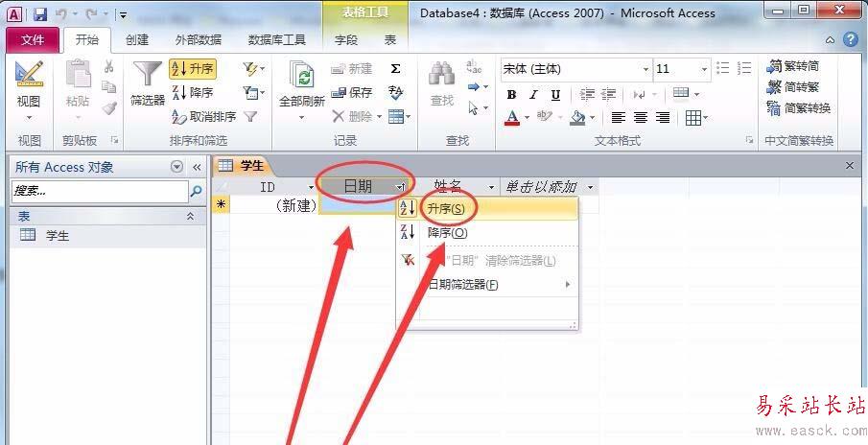The height and width of the screenshot is (445, 868).
Task: Open the 视图 (View) button
Action: [28, 91]
